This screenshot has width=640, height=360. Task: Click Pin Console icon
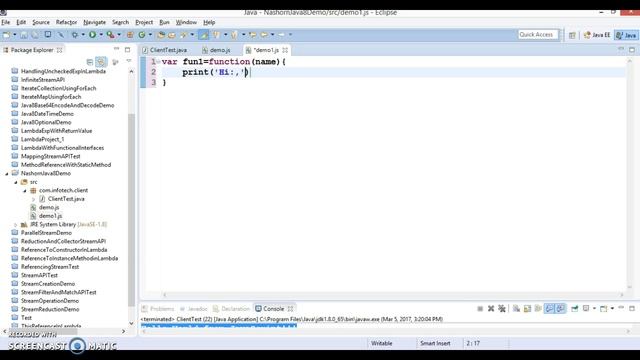pyautogui.click(x=575, y=309)
